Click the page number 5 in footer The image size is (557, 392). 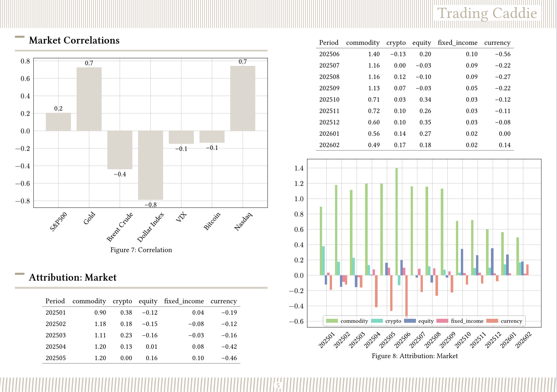pyautogui.click(x=278, y=385)
